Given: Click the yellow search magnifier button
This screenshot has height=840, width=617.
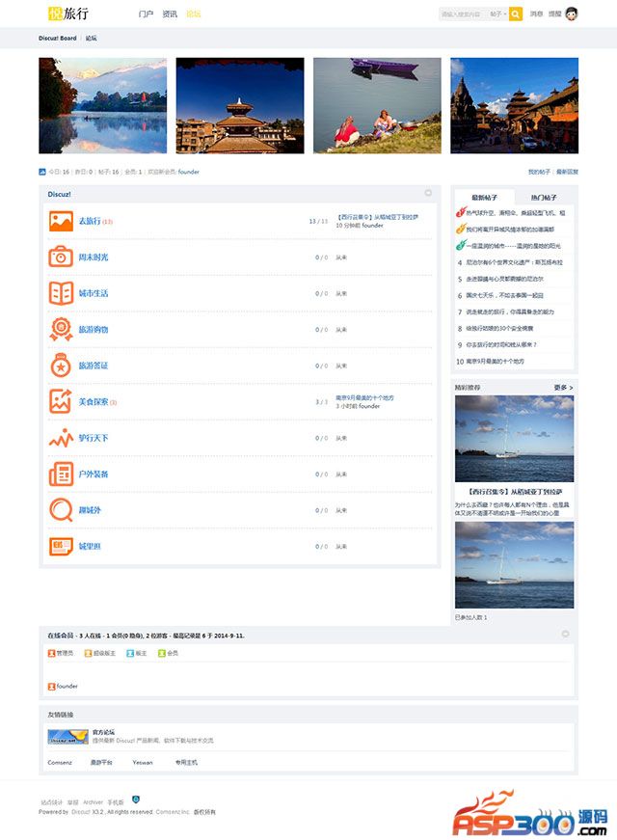Looking at the screenshot, I should (515, 14).
